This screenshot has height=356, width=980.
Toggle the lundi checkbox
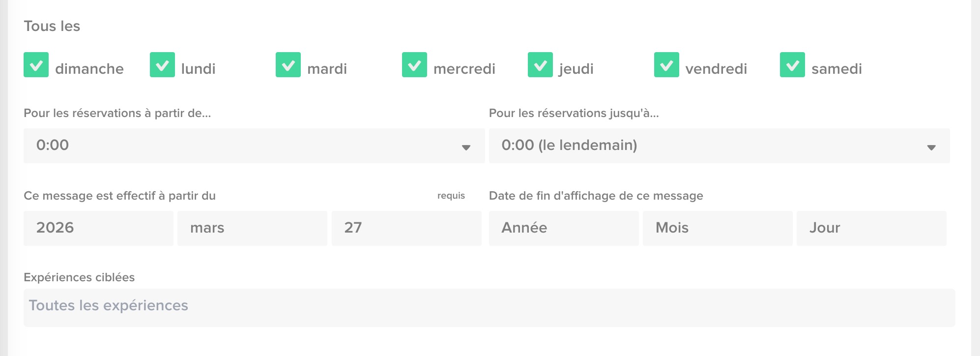point(162,65)
